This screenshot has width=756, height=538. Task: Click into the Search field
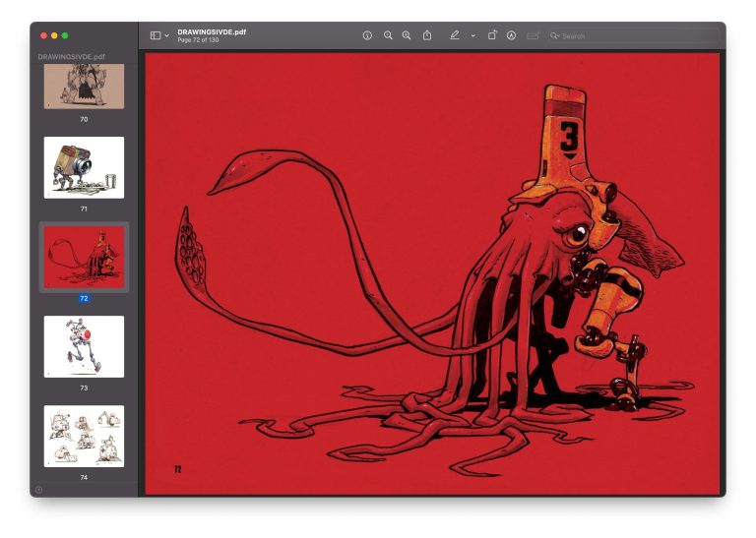tap(633, 36)
